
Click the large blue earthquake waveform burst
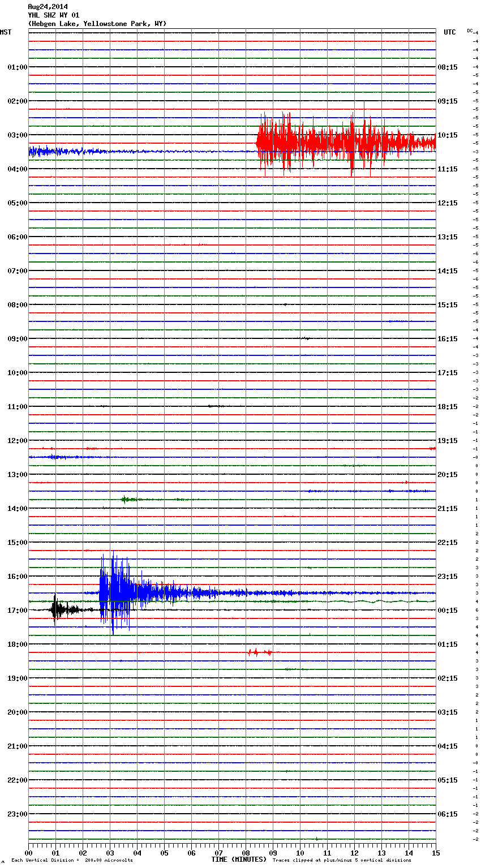(x=158, y=593)
